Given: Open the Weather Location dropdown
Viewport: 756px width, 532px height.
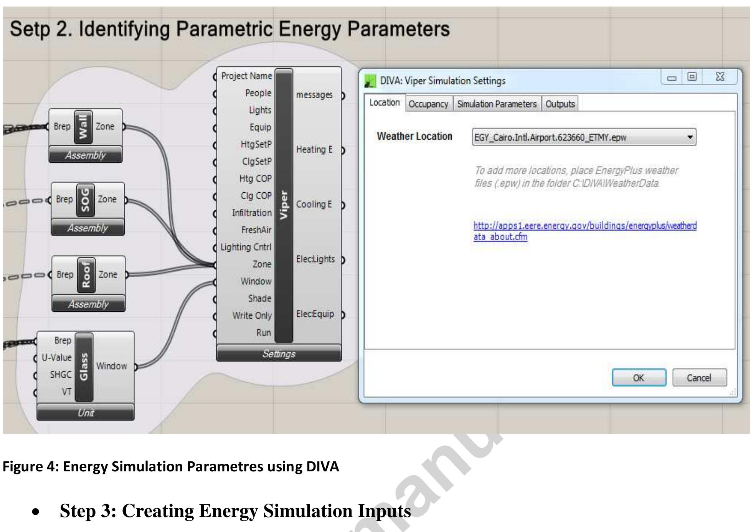Looking at the screenshot, I should click(x=584, y=137).
